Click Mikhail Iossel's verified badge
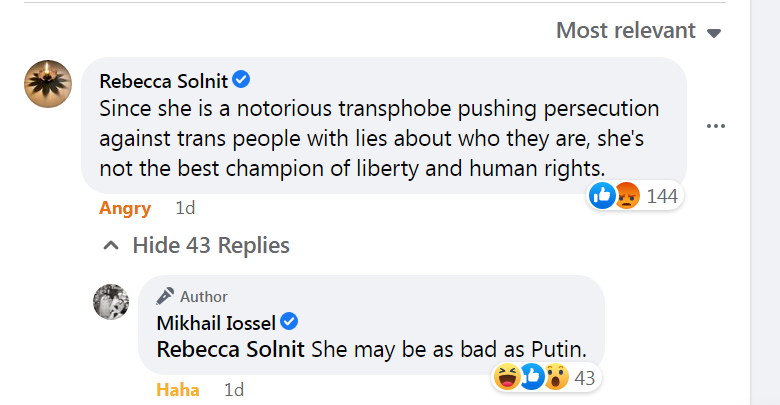The width and height of the screenshot is (780, 405). click(x=290, y=322)
